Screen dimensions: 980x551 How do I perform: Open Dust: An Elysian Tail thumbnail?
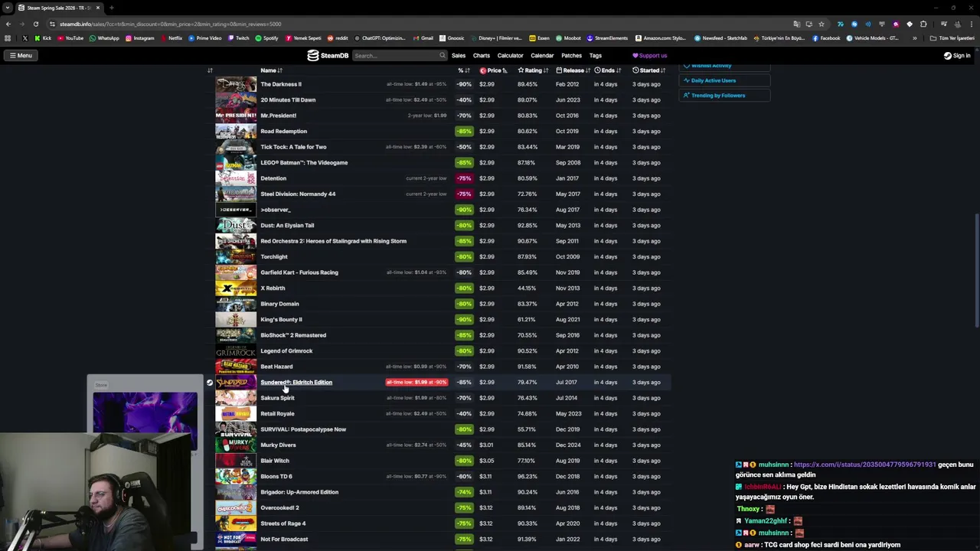[x=236, y=225]
